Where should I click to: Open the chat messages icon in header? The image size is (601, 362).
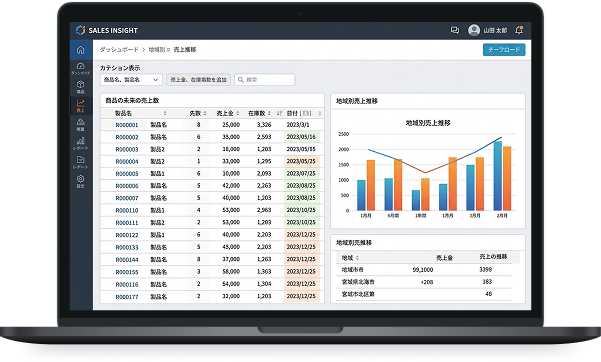point(455,30)
